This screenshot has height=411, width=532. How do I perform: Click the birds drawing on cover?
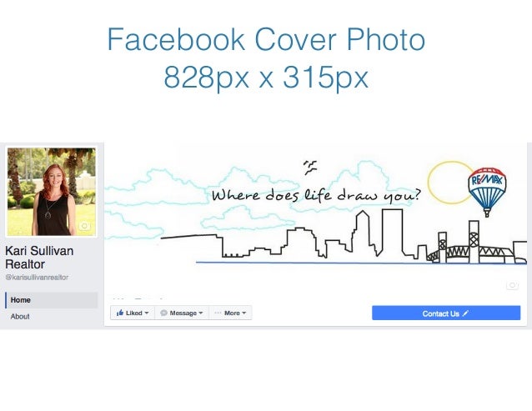tap(310, 168)
